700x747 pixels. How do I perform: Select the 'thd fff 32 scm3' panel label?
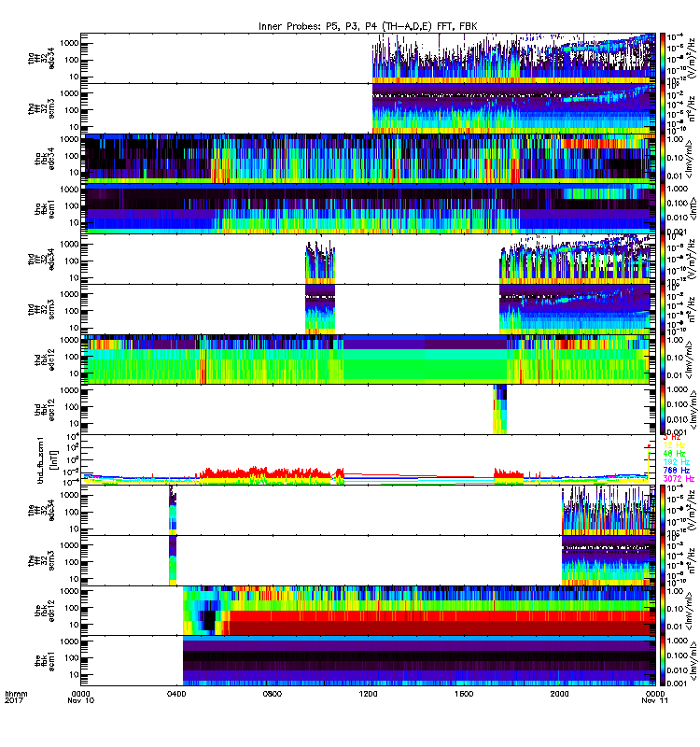[41, 309]
